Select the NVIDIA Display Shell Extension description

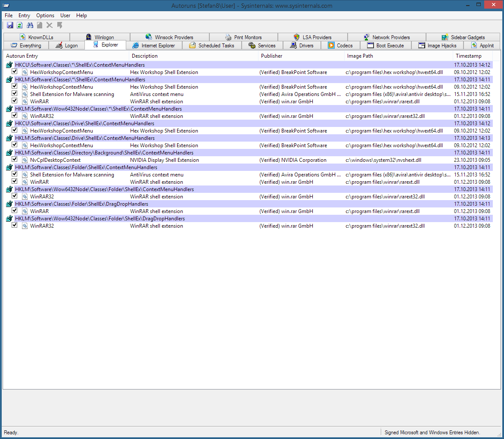pos(164,160)
